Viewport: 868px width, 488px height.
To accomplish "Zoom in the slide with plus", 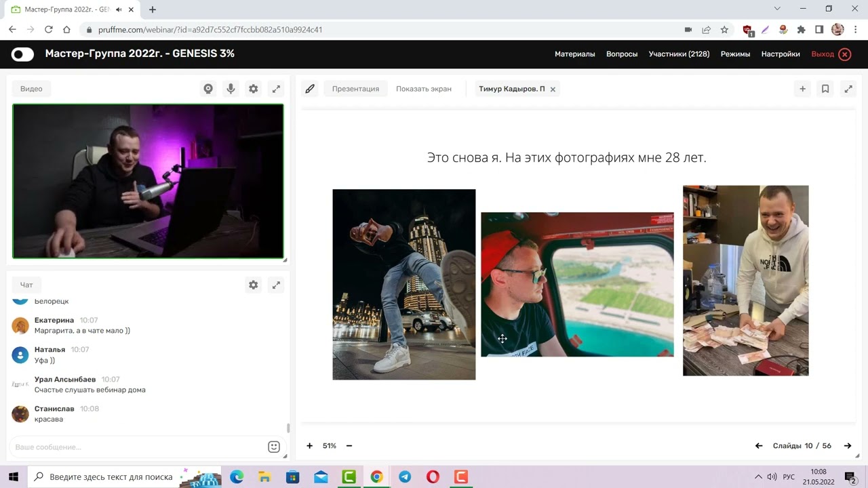I will click(310, 446).
